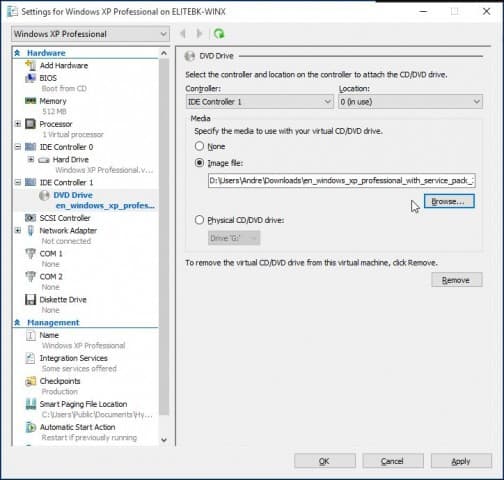
Task: Click the image file path field
Action: tap(342, 180)
